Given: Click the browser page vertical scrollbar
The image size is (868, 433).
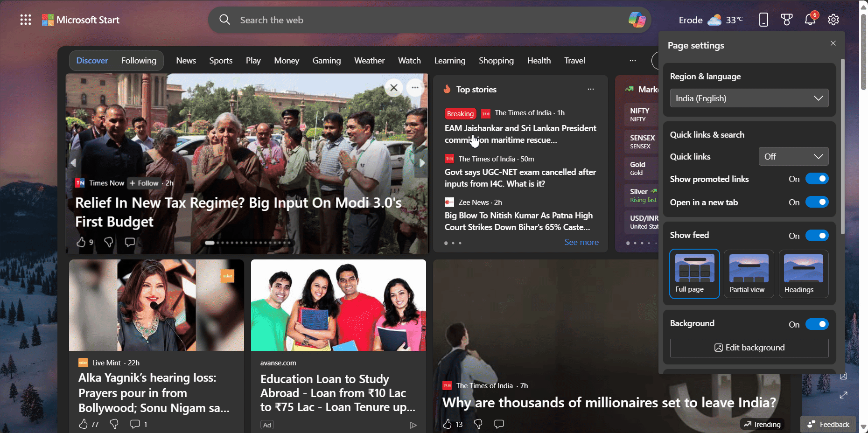Looking at the screenshot, I should pos(863,51).
